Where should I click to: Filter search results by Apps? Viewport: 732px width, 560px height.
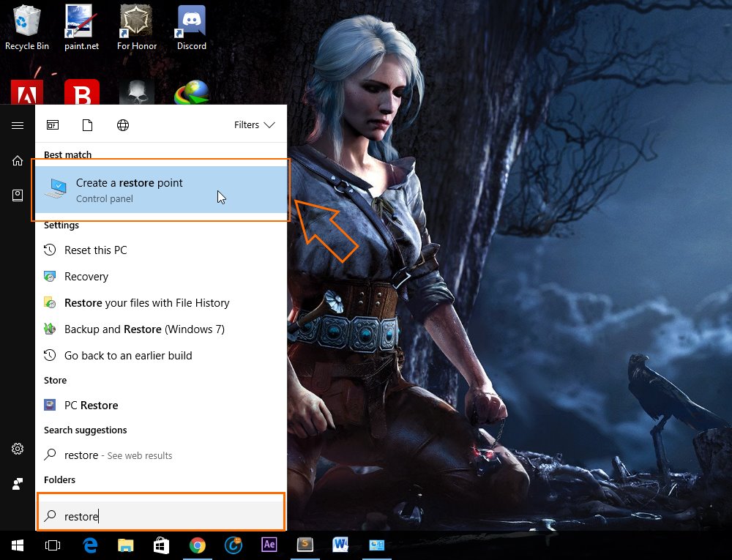pos(53,125)
